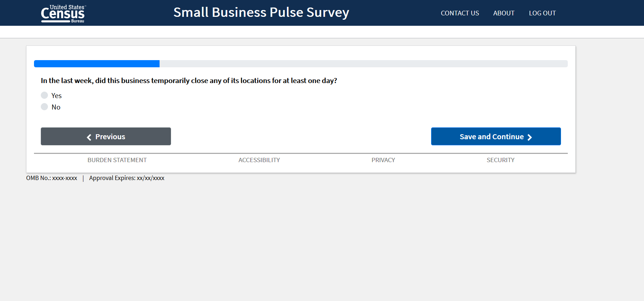Image resolution: width=644 pixels, height=301 pixels.
Task: Select the No radio button
Action: (44, 107)
